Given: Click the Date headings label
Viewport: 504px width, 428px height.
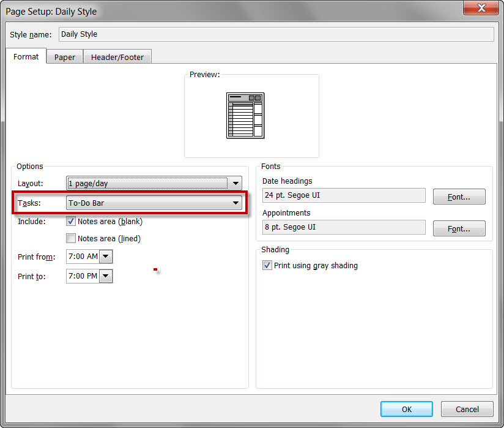Looking at the screenshot, I should 287,181.
